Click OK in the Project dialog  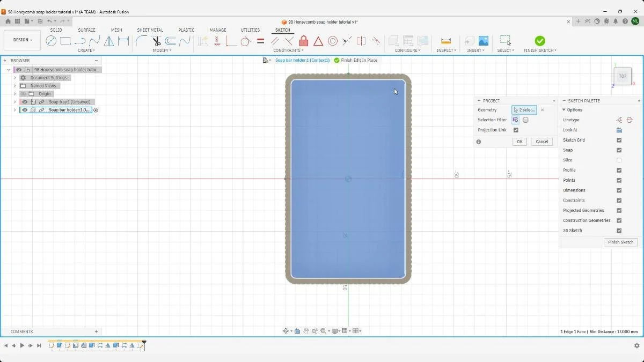(x=519, y=142)
